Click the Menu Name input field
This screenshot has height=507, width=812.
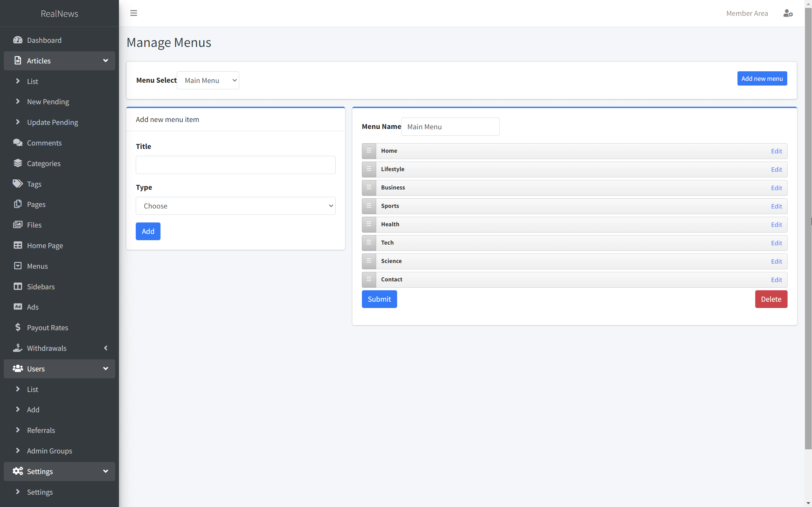pos(450,126)
